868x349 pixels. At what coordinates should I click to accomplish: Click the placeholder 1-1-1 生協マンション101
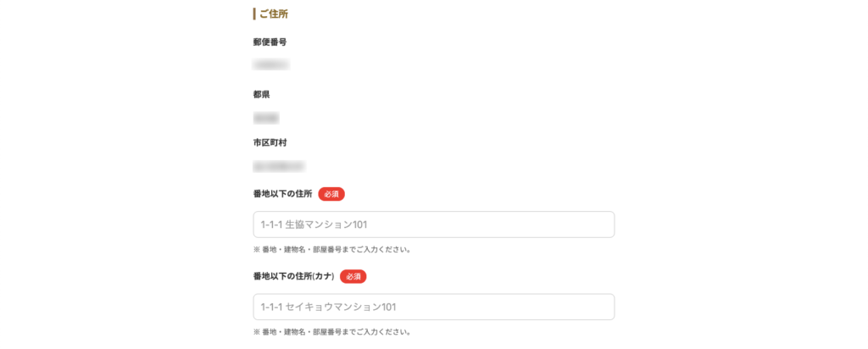314,224
